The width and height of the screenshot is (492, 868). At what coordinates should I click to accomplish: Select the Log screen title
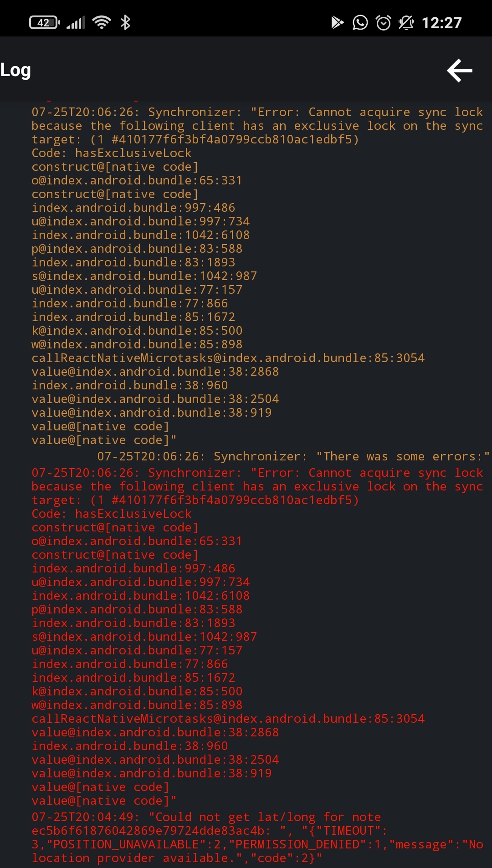click(x=15, y=70)
